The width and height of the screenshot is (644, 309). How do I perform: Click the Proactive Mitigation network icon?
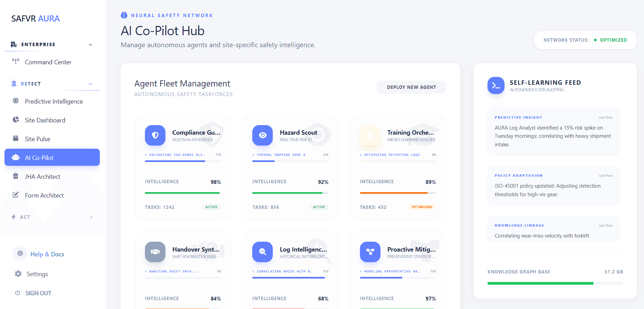click(370, 252)
